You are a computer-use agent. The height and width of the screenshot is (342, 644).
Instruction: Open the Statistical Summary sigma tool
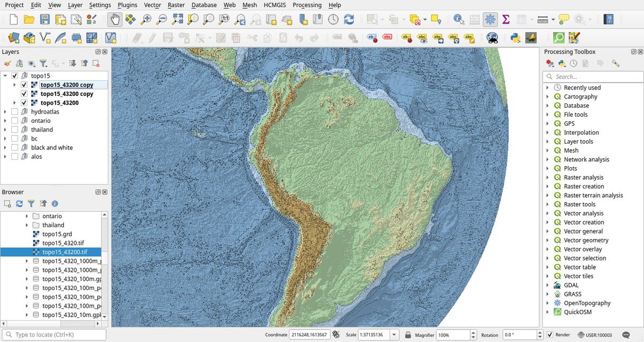click(506, 19)
